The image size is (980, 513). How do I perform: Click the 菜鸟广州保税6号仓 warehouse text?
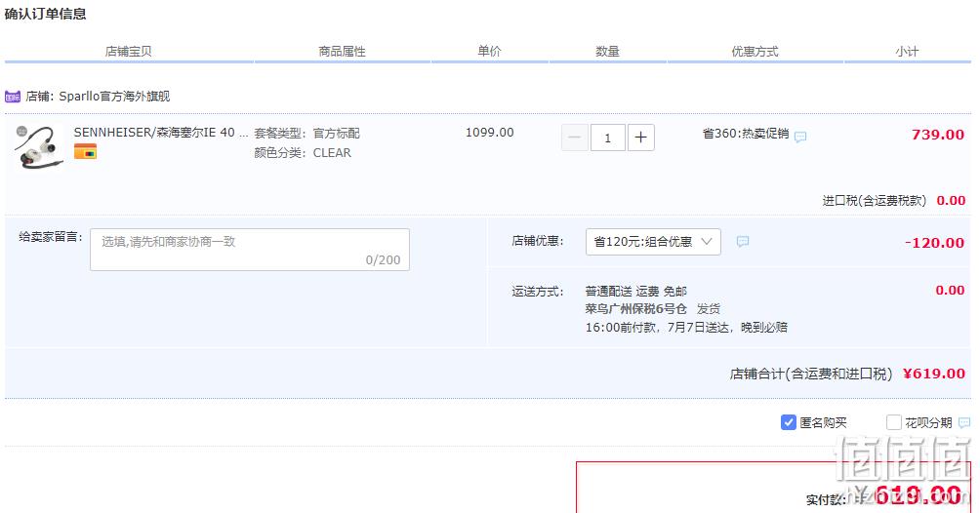click(x=635, y=308)
